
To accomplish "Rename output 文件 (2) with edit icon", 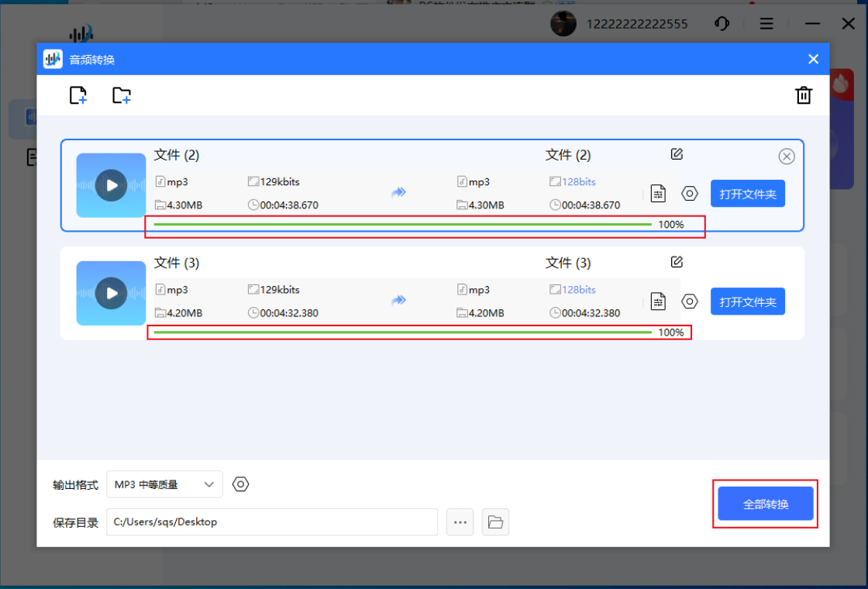I will (677, 154).
